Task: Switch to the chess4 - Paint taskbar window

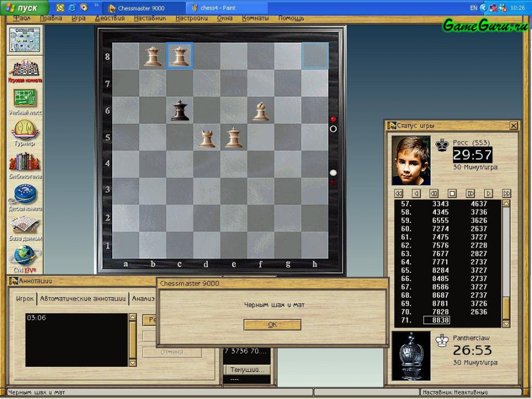Action: click(226, 8)
